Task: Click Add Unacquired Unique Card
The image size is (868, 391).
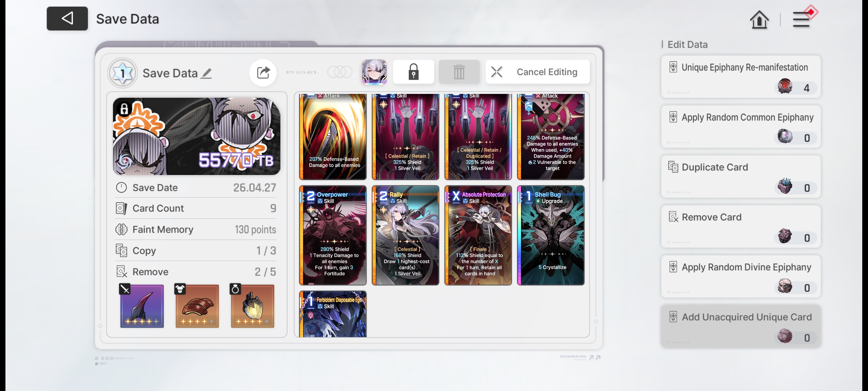Action: click(740, 326)
